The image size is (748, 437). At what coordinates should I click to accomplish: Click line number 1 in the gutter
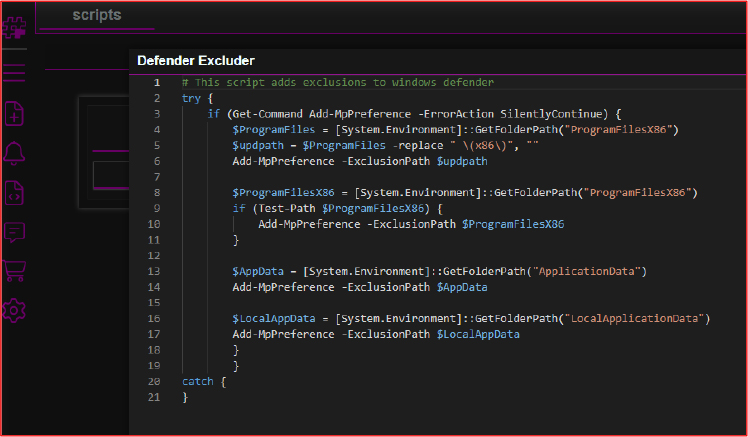(x=157, y=83)
